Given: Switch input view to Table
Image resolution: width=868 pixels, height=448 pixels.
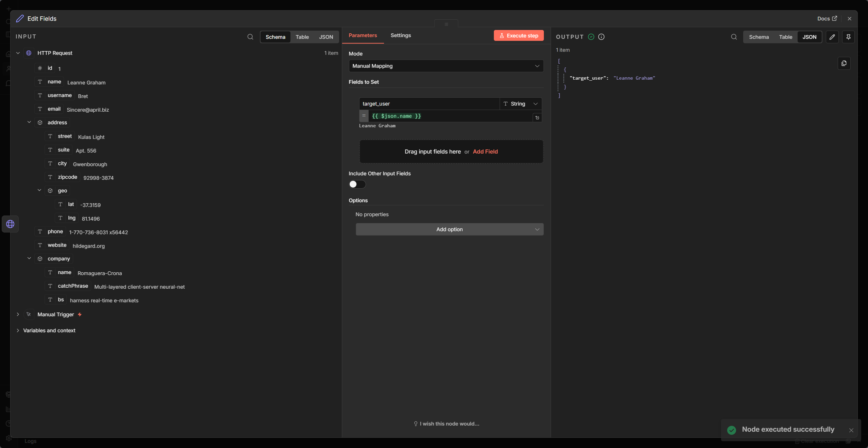Looking at the screenshot, I should click(302, 37).
